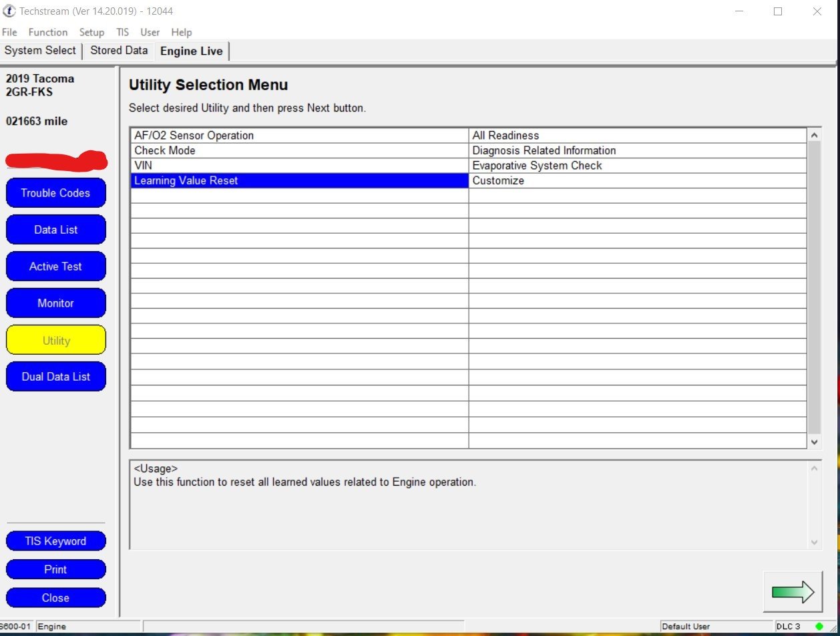Select the Engine Live tab
Screen dimensions: 840x636
coord(192,51)
